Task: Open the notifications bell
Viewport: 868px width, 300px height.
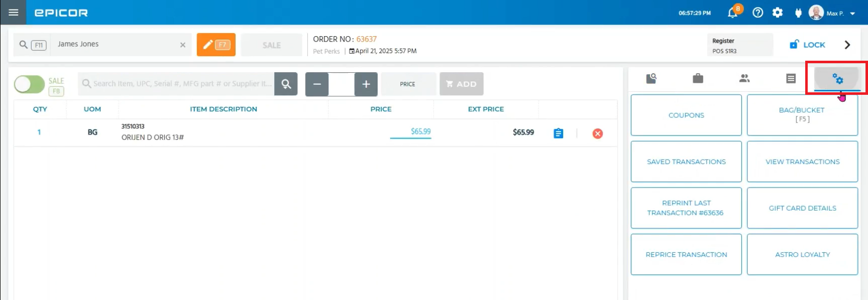Action: point(732,13)
